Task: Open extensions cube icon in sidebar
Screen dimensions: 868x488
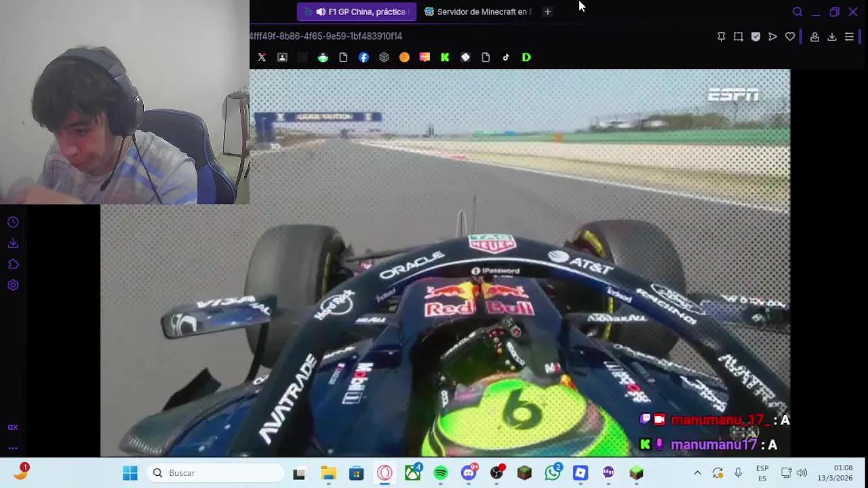Action: (x=13, y=264)
